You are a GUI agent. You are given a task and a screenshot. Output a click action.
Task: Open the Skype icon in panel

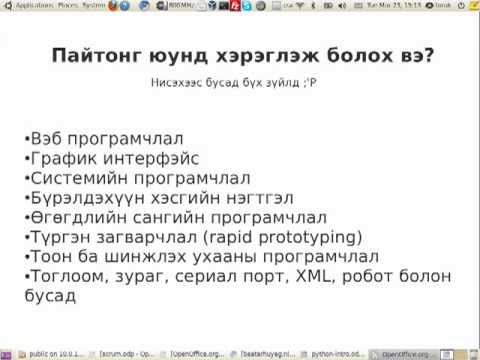247,6
